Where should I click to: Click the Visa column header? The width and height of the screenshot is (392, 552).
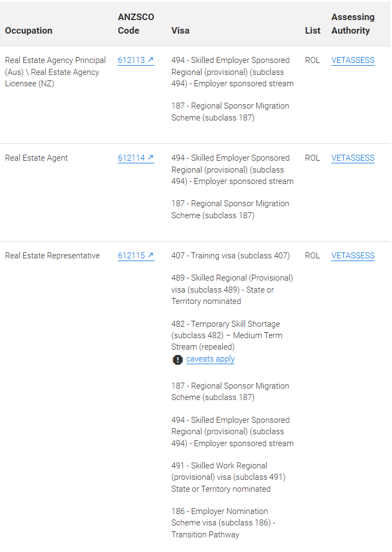pos(180,30)
